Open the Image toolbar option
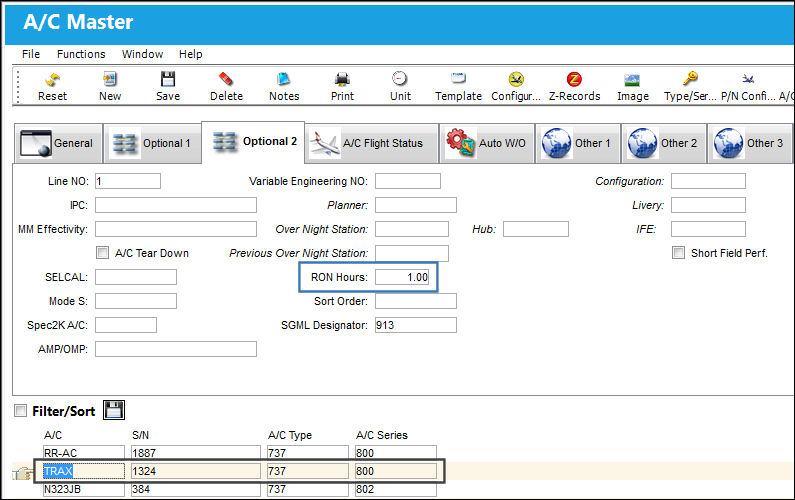795x500 pixels. (x=632, y=86)
